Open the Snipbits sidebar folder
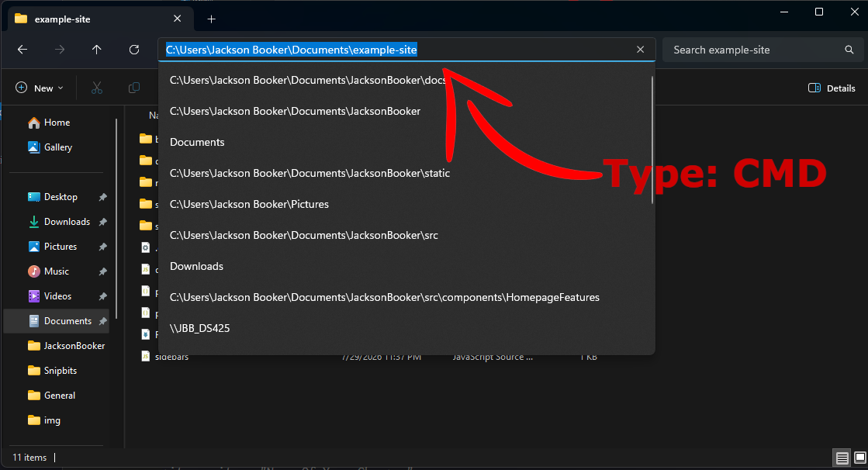 coord(53,371)
